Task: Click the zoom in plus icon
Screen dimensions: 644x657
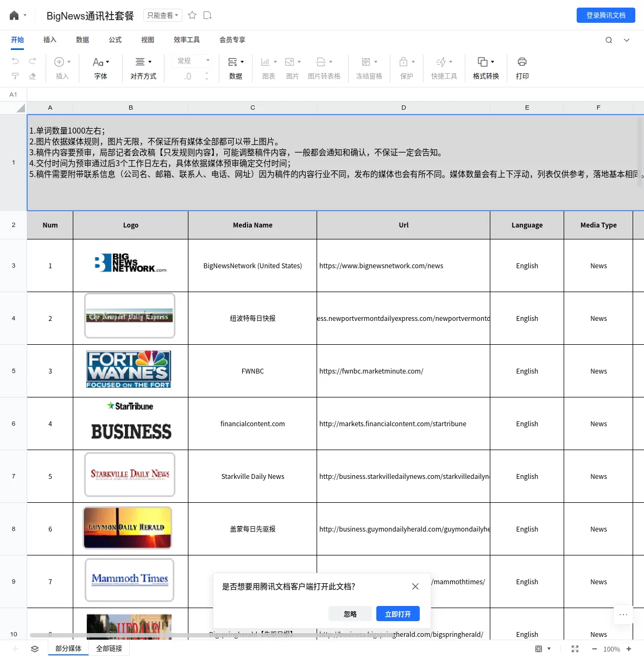Action: pos(629,649)
